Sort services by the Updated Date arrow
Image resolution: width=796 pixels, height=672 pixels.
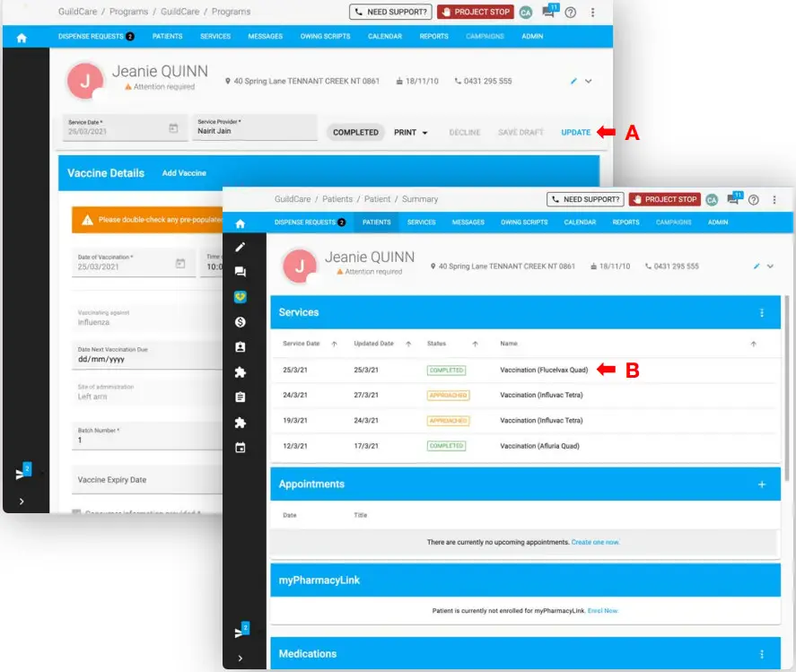408,345
